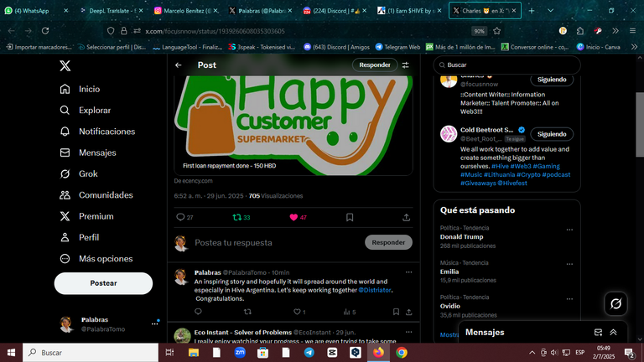Click the gray Responder submit button
Viewport: 644px width, 362px height.
point(388,242)
